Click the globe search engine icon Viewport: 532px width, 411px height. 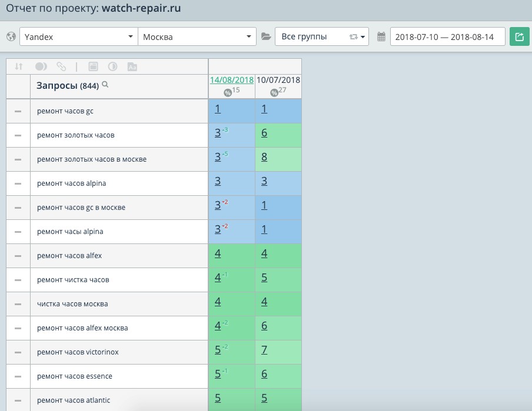[11, 36]
